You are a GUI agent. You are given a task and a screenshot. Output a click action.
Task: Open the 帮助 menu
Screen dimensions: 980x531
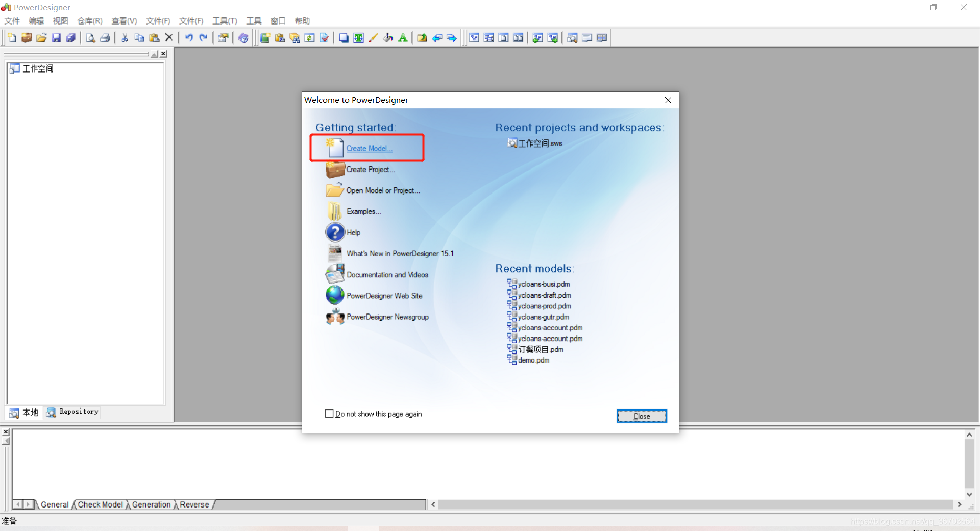pos(302,21)
